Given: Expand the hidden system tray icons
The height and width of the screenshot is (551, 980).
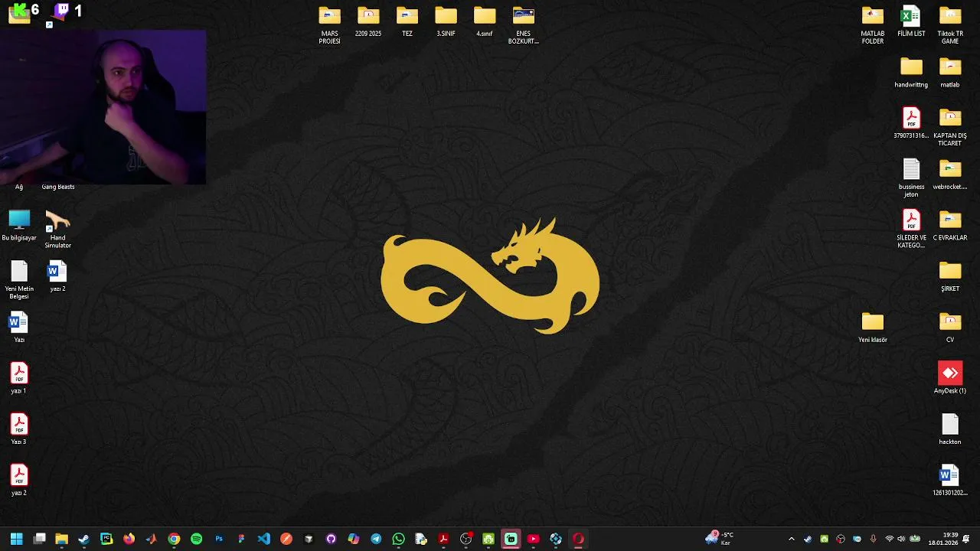Looking at the screenshot, I should [x=792, y=539].
